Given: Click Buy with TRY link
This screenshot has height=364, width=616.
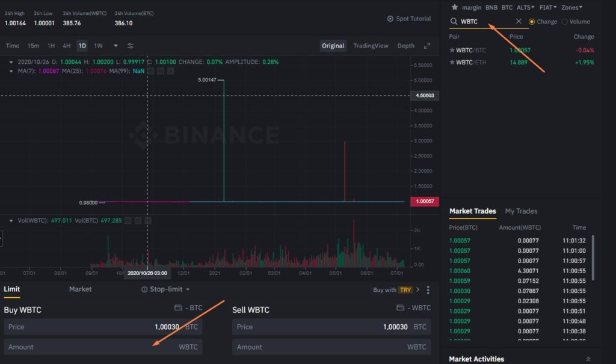Looking at the screenshot, I should tap(396, 290).
